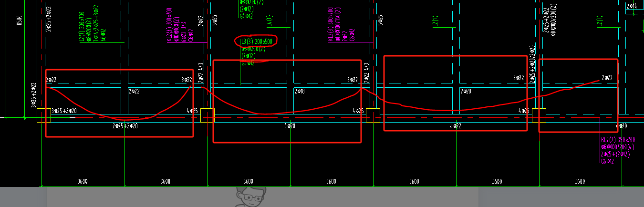Screen dimensions: 644x207
Task: Click the 2Φ18 mid-span rebar label
Action: click(x=300, y=91)
